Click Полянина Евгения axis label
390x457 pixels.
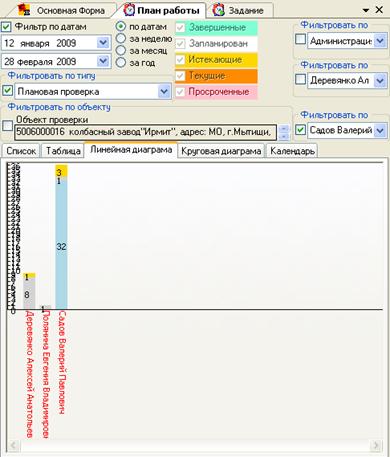(46, 375)
